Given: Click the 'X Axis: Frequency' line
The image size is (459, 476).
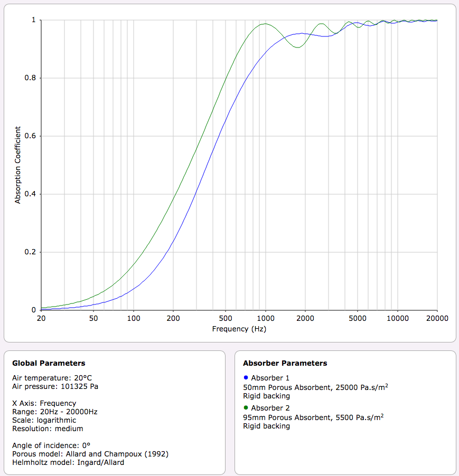Looking at the screenshot, I should pos(44,403).
